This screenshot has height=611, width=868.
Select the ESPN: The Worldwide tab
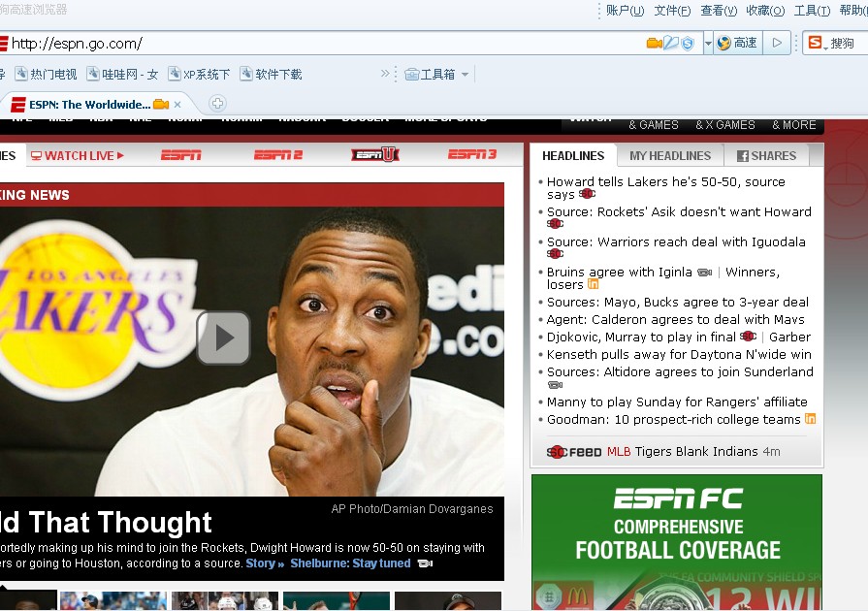[x=89, y=105]
